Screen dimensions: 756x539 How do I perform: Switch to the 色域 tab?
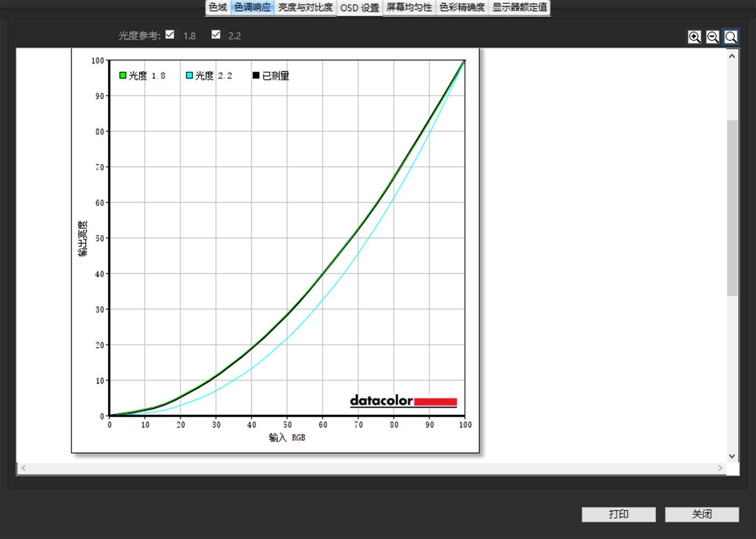pos(218,8)
